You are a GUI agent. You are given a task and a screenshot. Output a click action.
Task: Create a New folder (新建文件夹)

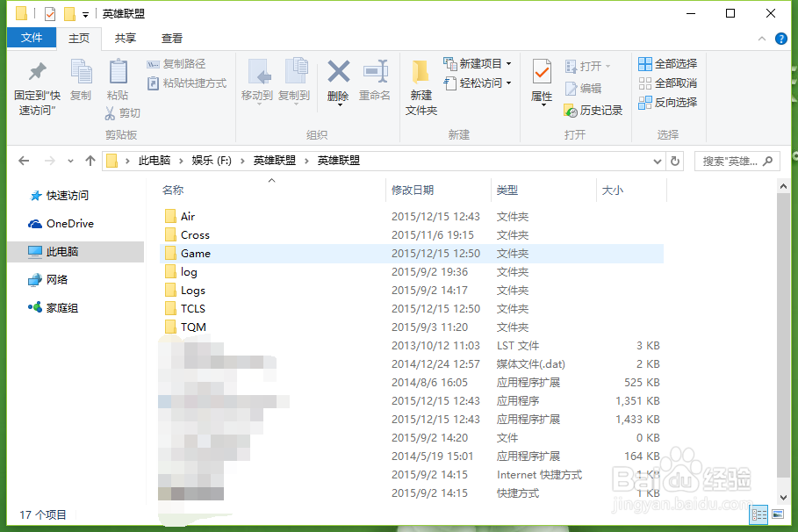[421, 88]
